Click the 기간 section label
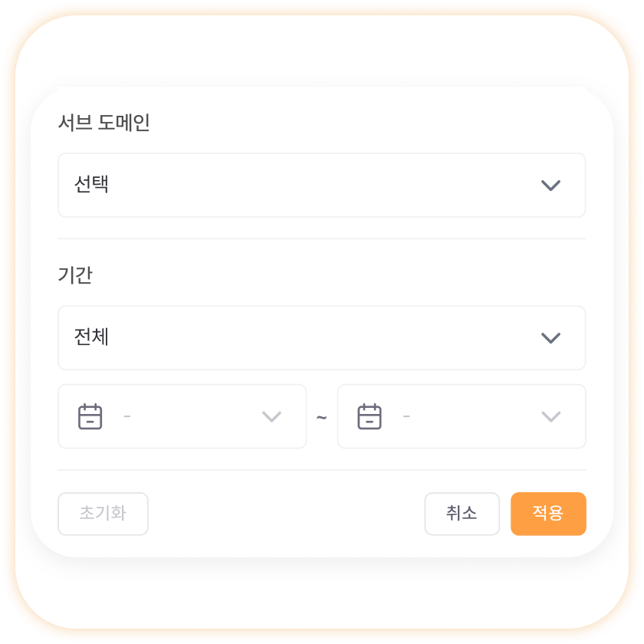This screenshot has height=644, width=644. (75, 274)
